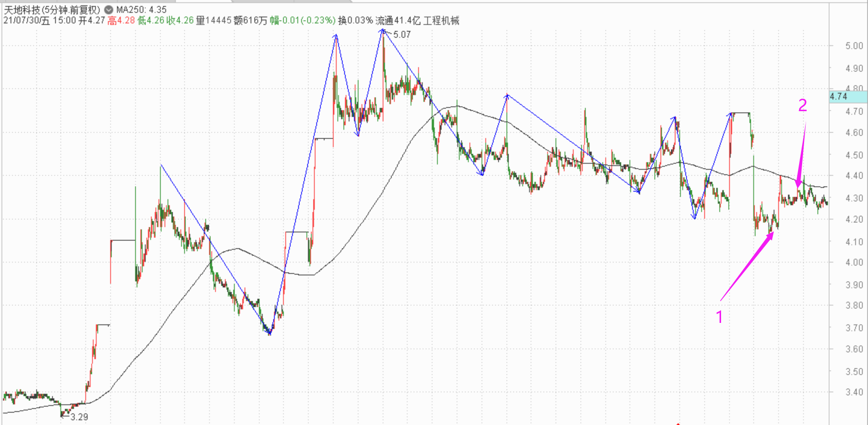Select the magenta annotation number 2
The image size is (868, 425).
(803, 105)
